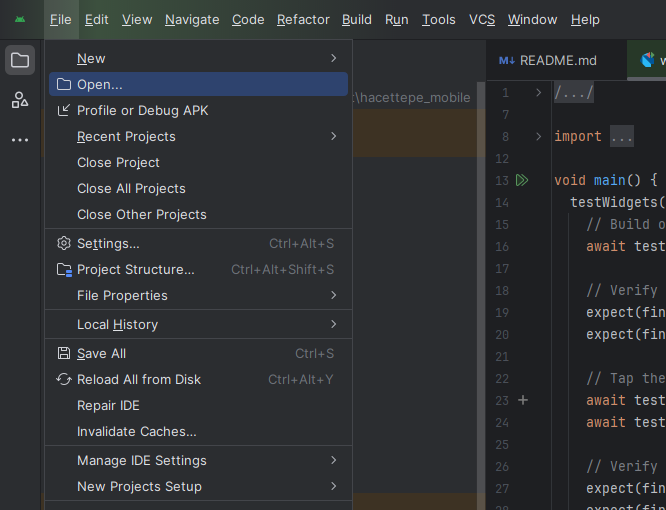Unfold the collapsed comment at line 1
666x510 pixels.
click(x=539, y=93)
